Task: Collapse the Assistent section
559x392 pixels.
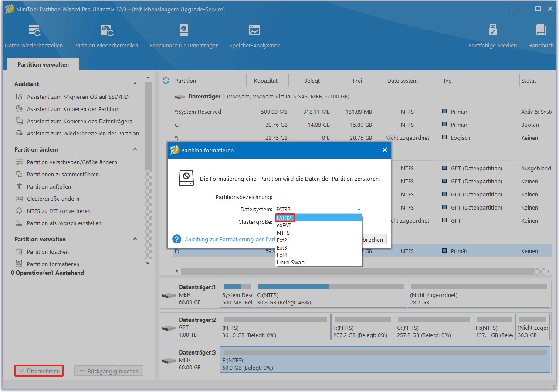Action: coord(135,84)
